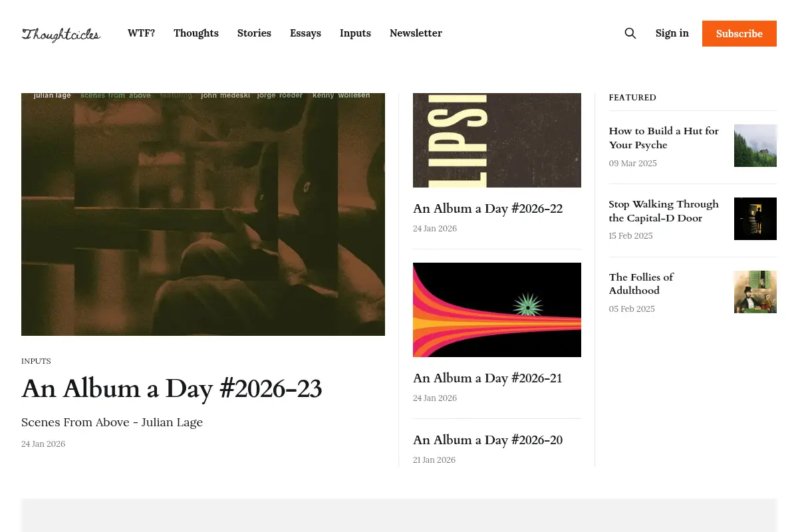798x532 pixels.
Task: Open the Thoughtcicles logo home link
Action: click(x=61, y=35)
